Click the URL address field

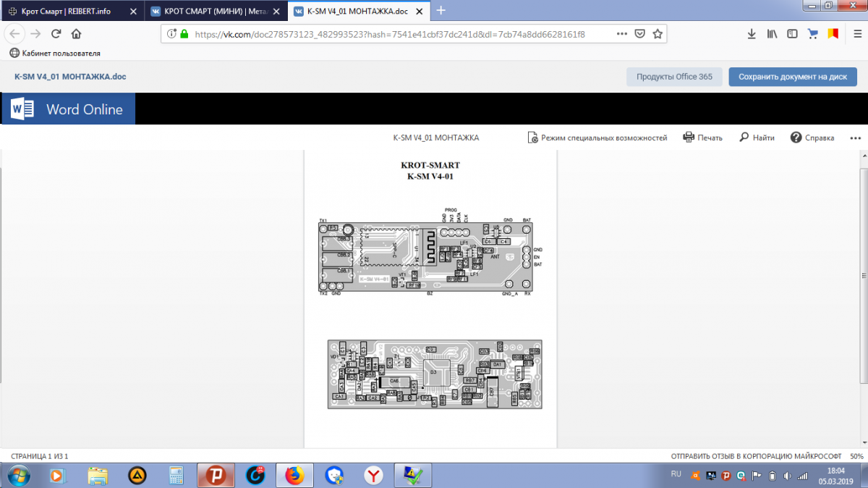[x=391, y=34]
